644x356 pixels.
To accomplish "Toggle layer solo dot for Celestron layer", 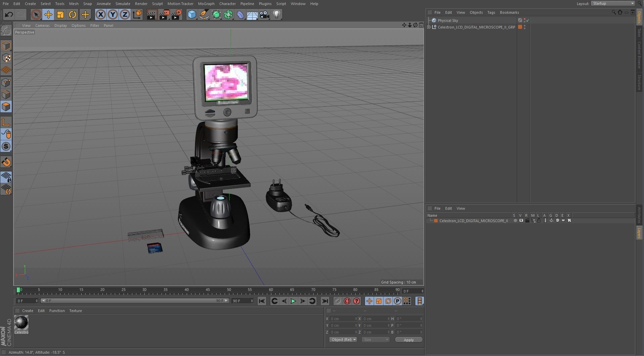I will click(x=515, y=220).
